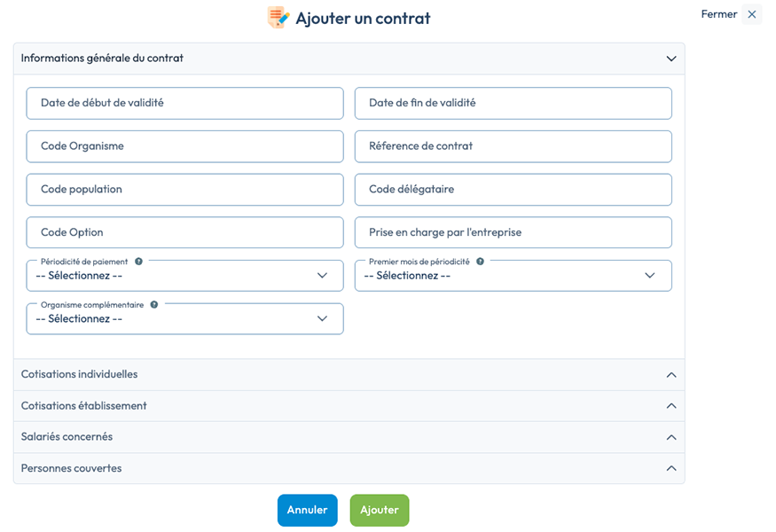Expand the Salariés concernés section
The image size is (776, 532).
pyautogui.click(x=349, y=437)
